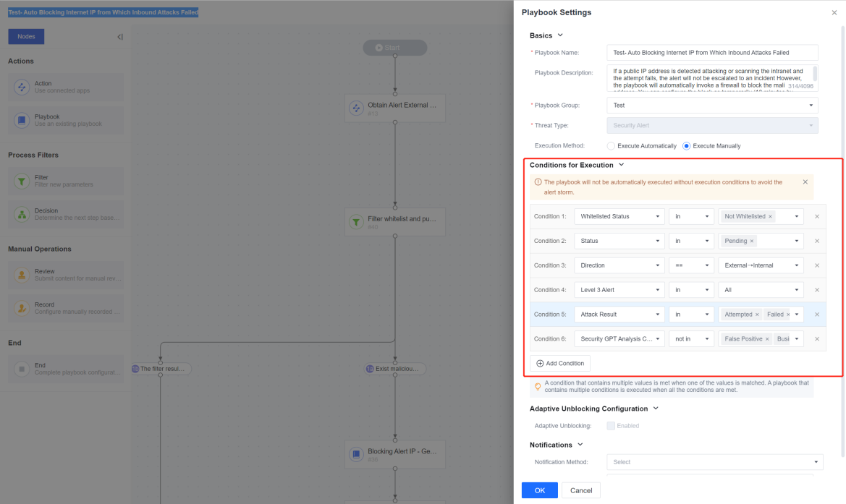This screenshot has height=504, width=846.
Task: Select Execute Manually radio button
Action: pyautogui.click(x=686, y=146)
